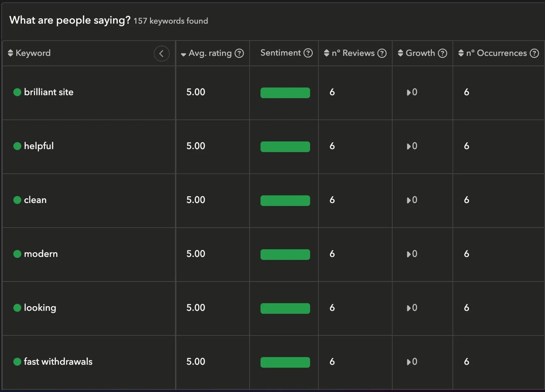Click growth arrow in helpful row
Viewport: 545px width, 392px height.
tap(409, 146)
